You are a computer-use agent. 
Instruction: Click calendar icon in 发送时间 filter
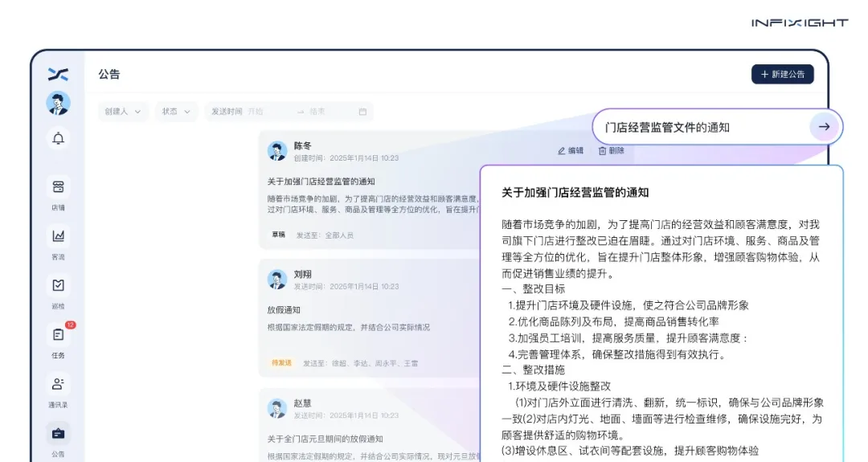(362, 112)
